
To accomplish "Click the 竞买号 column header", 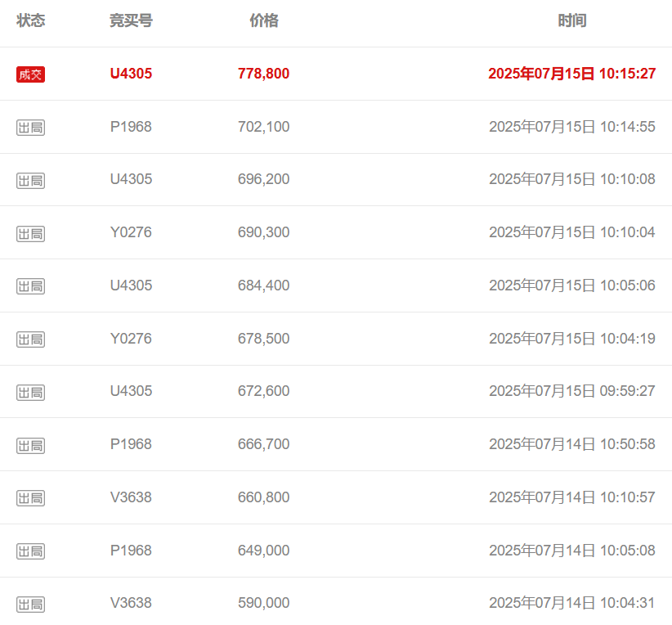I will pos(131,21).
